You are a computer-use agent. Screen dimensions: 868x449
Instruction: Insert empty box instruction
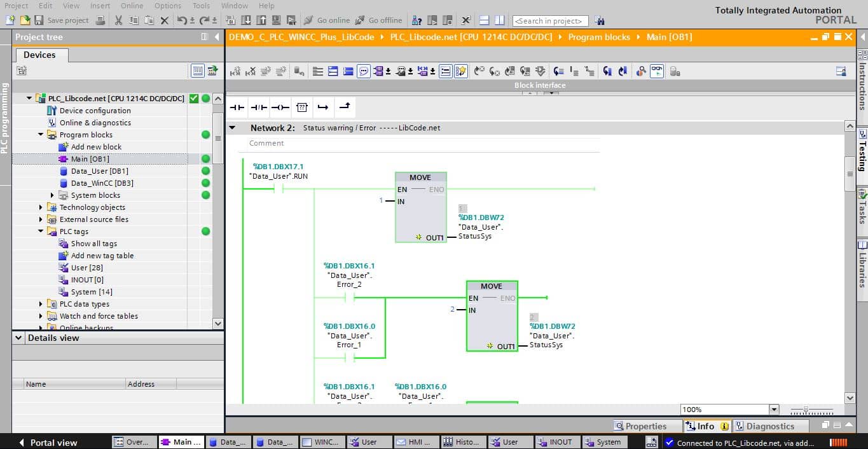pos(302,107)
